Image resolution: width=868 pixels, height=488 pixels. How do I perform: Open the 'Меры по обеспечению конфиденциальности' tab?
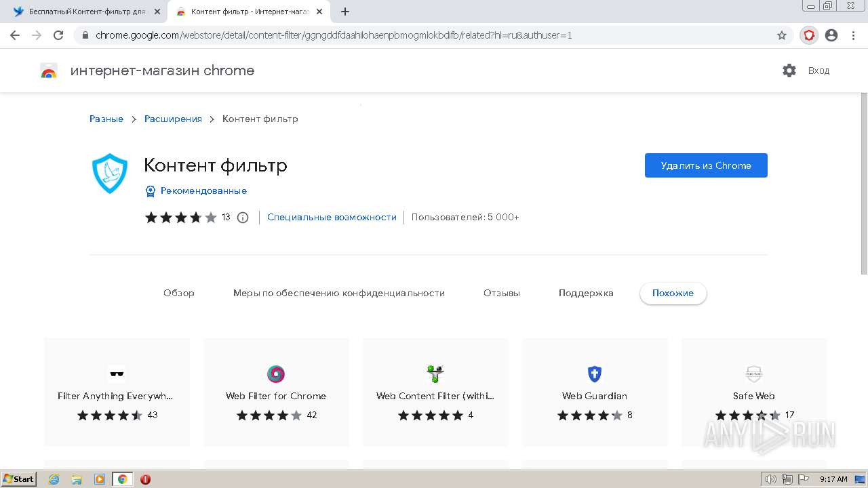[339, 293]
